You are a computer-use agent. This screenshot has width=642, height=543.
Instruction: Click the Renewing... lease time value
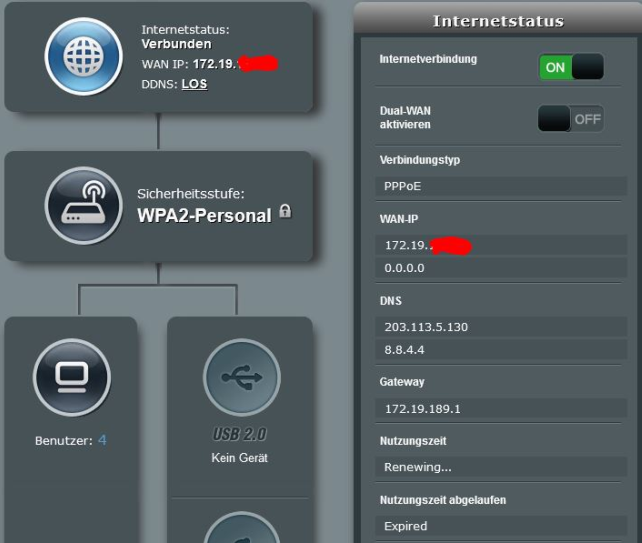(501, 467)
